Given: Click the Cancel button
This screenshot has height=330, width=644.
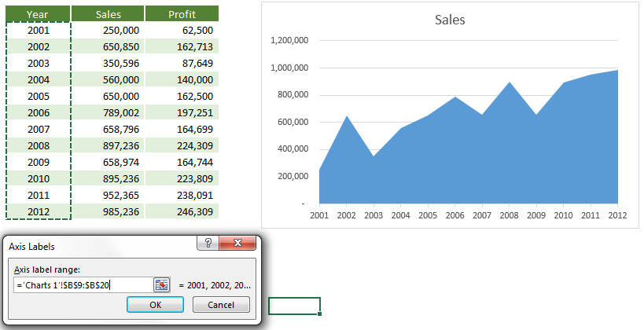Looking at the screenshot, I should (x=221, y=305).
